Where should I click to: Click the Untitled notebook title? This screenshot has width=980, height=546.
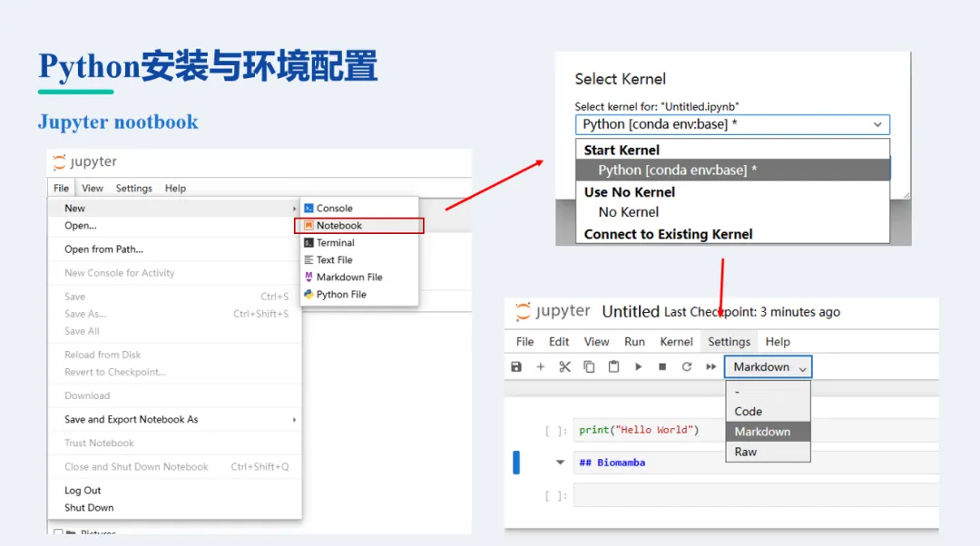point(631,311)
